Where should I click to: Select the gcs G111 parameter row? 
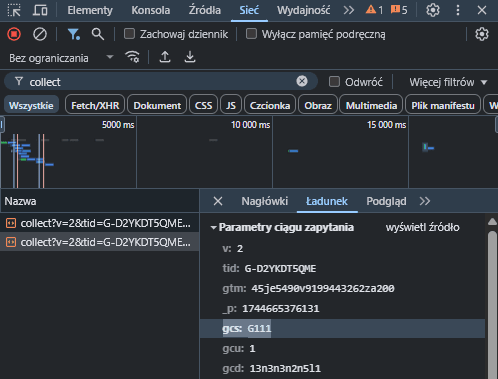click(x=342, y=328)
